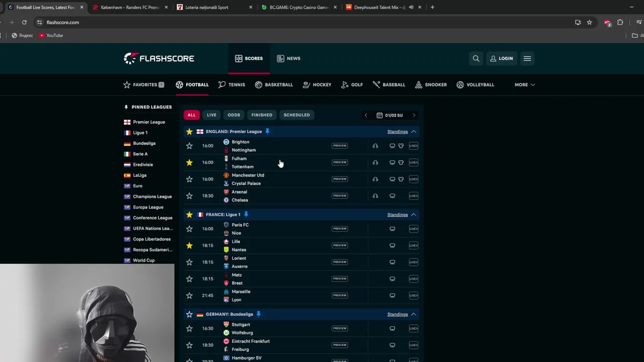This screenshot has height=362, width=644.
Task: Collapse the France Ligue 1 section
Action: [414, 215]
